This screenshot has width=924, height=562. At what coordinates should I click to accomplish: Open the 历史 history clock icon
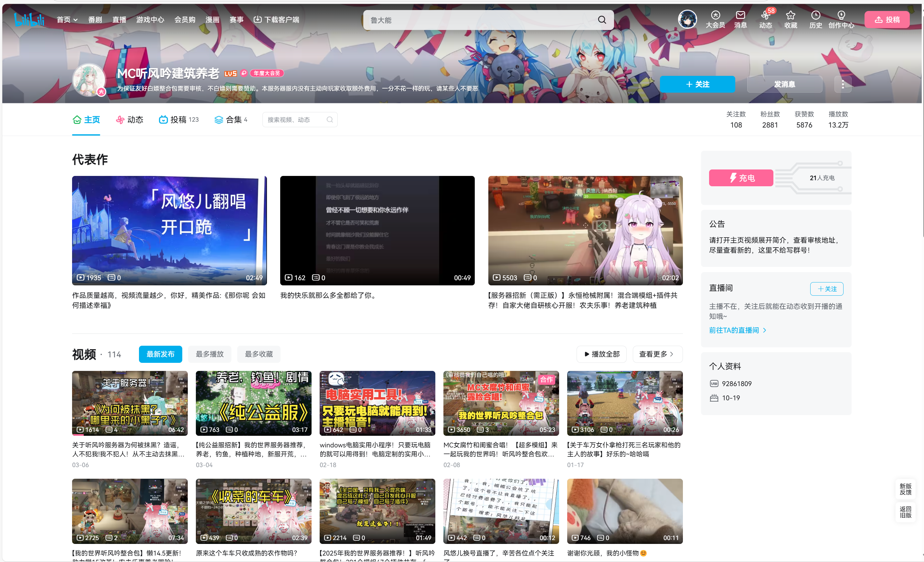(816, 16)
